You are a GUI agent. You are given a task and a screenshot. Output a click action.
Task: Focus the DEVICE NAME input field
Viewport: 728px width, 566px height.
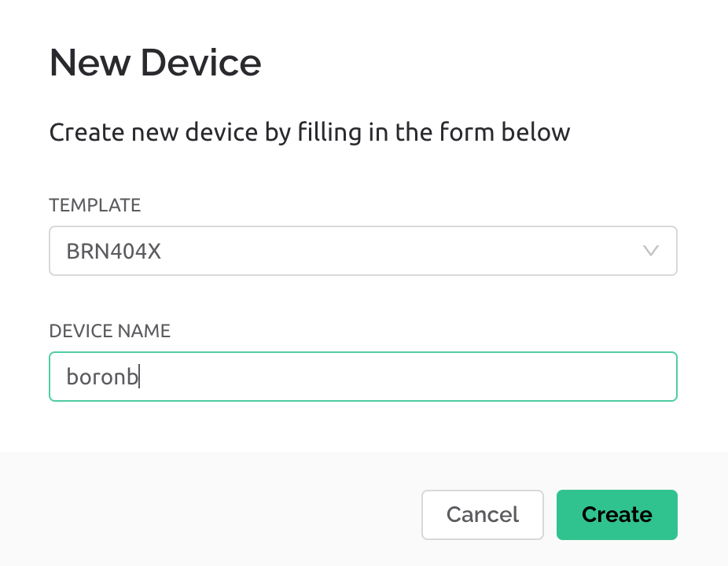(x=363, y=377)
